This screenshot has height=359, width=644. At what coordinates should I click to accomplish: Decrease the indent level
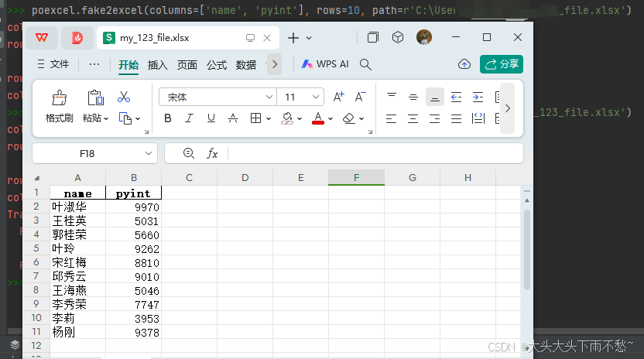[457, 97]
